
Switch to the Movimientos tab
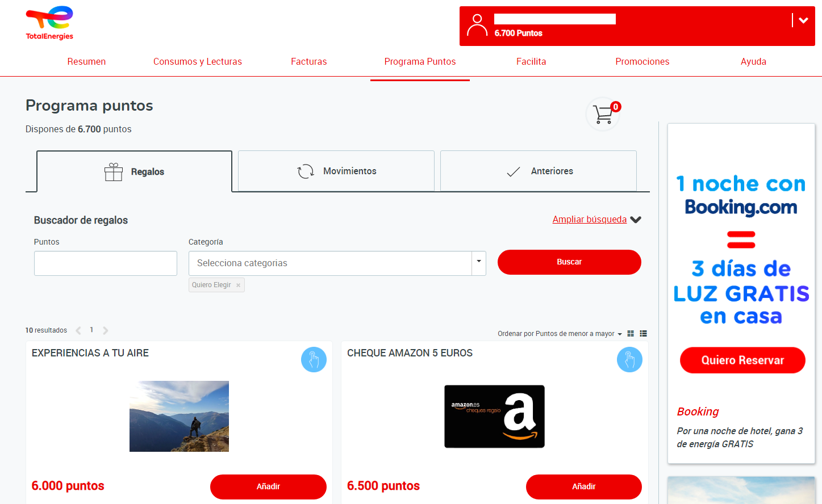coord(336,171)
